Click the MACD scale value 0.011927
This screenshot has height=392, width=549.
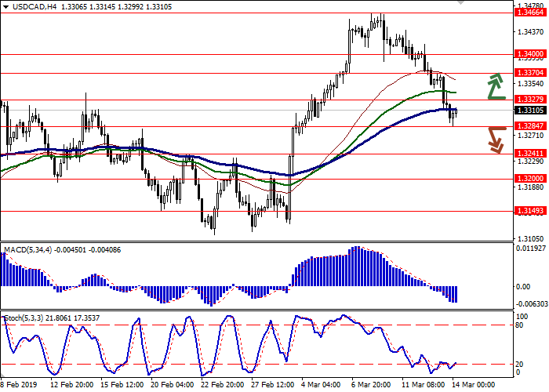click(531, 249)
